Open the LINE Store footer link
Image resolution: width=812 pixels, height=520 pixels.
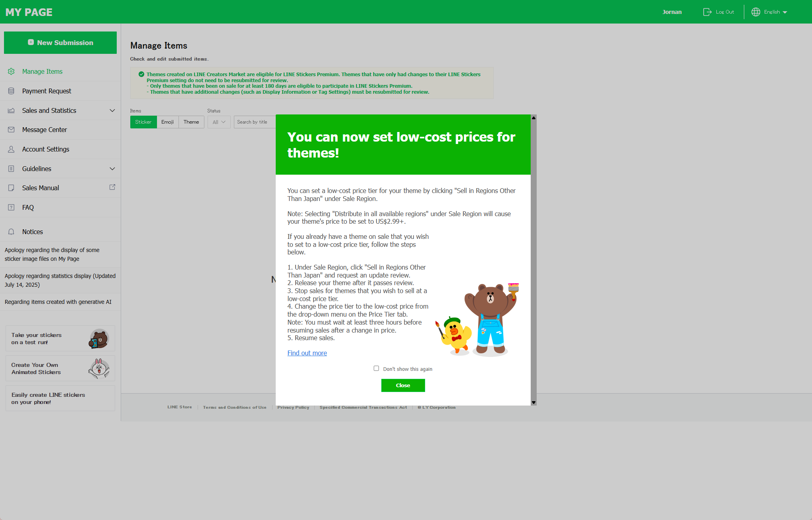pyautogui.click(x=180, y=407)
